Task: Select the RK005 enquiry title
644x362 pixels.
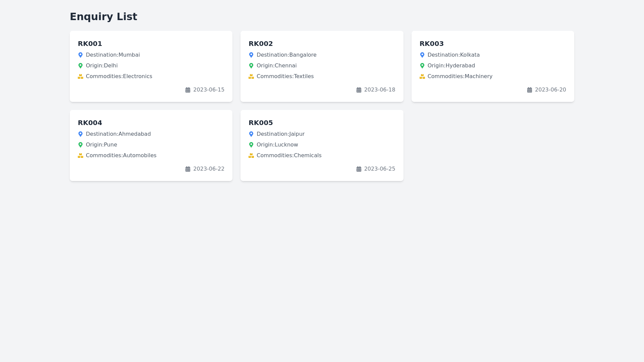Action: (261, 123)
